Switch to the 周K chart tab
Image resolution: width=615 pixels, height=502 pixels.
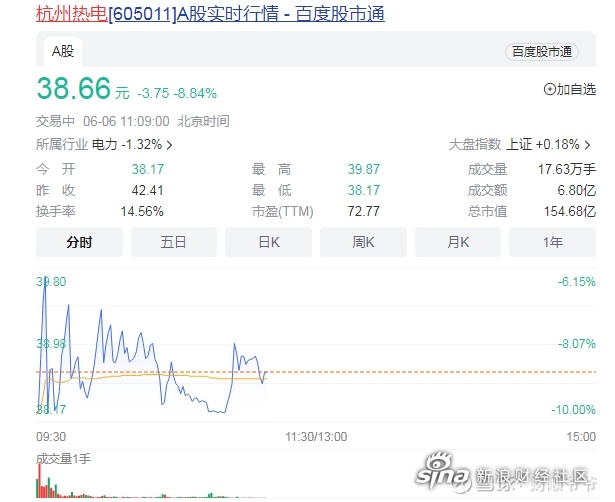point(363,242)
